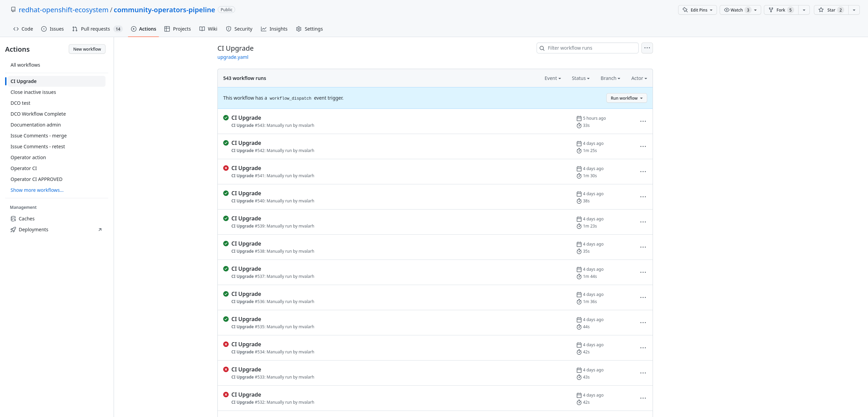Viewport: 868px width, 417px height.
Task: Open the Edit Pins dropdown
Action: tap(697, 10)
